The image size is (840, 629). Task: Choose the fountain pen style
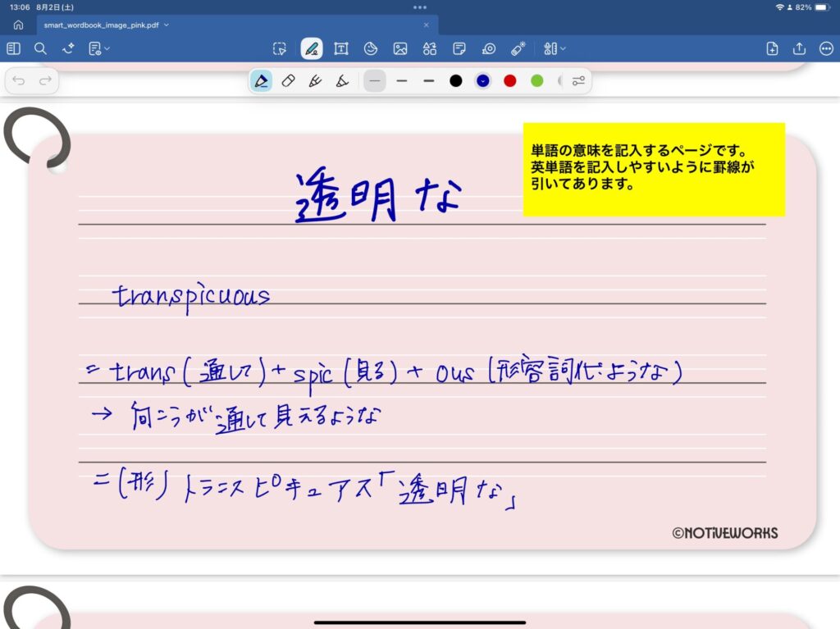tap(262, 81)
